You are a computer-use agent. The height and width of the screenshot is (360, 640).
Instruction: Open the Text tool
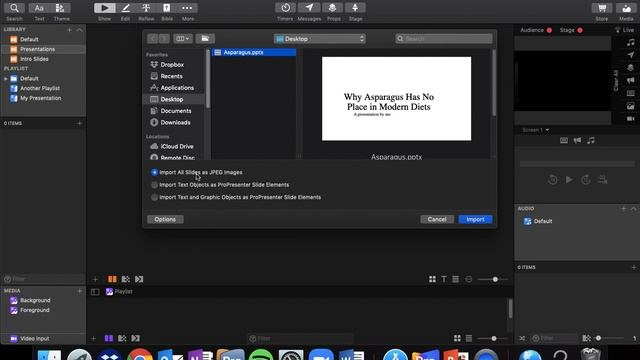[39, 8]
